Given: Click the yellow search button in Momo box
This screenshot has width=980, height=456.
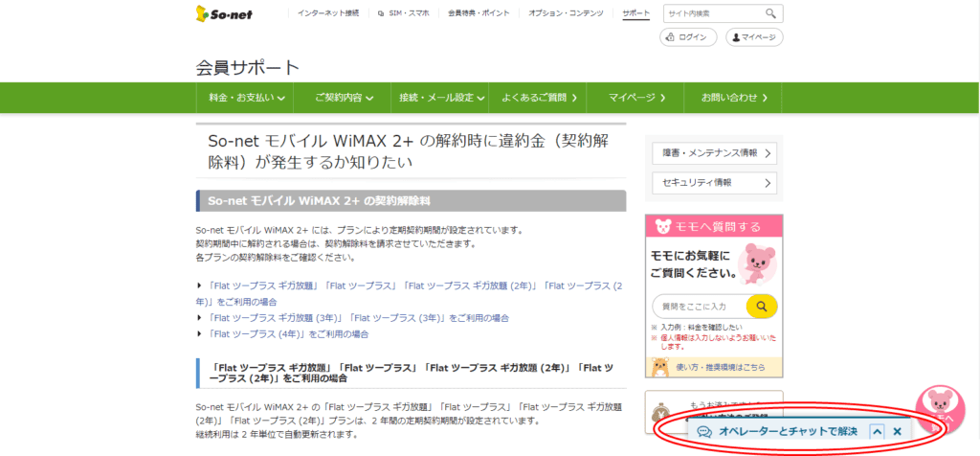Looking at the screenshot, I should (761, 307).
